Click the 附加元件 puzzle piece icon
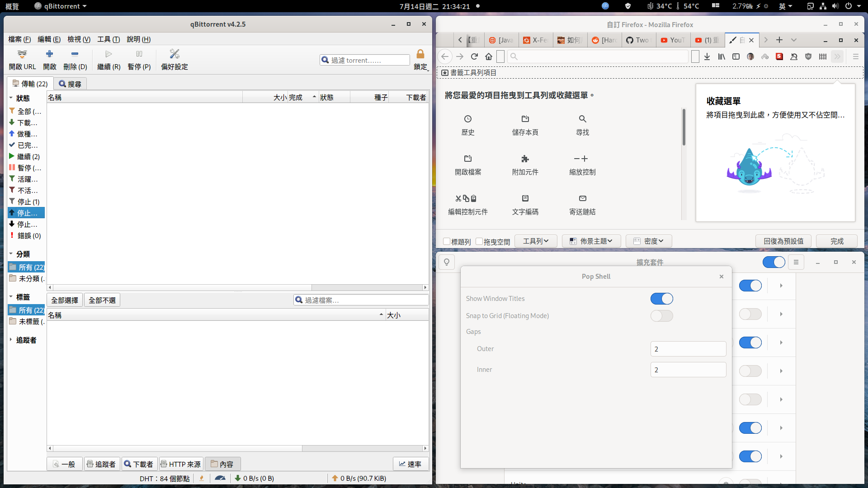Image resolution: width=868 pixels, height=488 pixels. pyautogui.click(x=525, y=159)
